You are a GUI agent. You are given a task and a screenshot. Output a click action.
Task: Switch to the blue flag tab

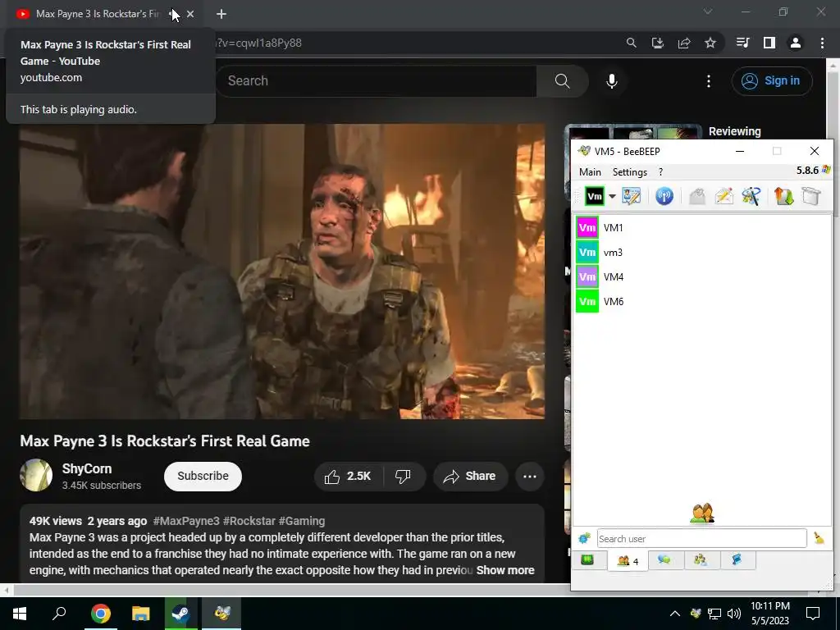click(x=737, y=560)
